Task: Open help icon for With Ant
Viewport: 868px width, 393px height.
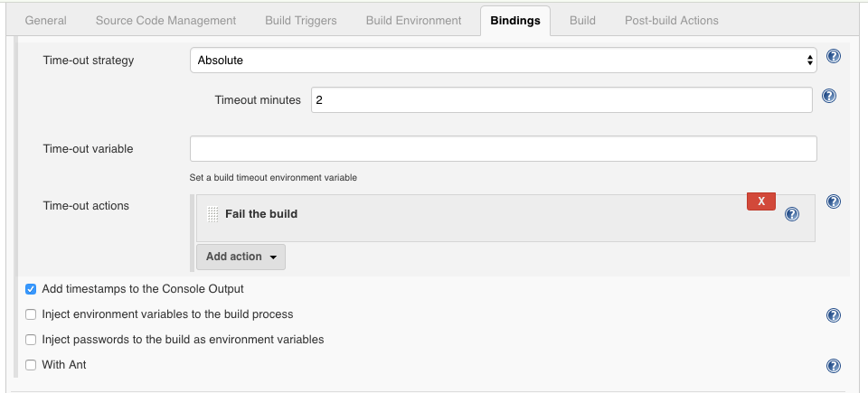Action: click(833, 366)
